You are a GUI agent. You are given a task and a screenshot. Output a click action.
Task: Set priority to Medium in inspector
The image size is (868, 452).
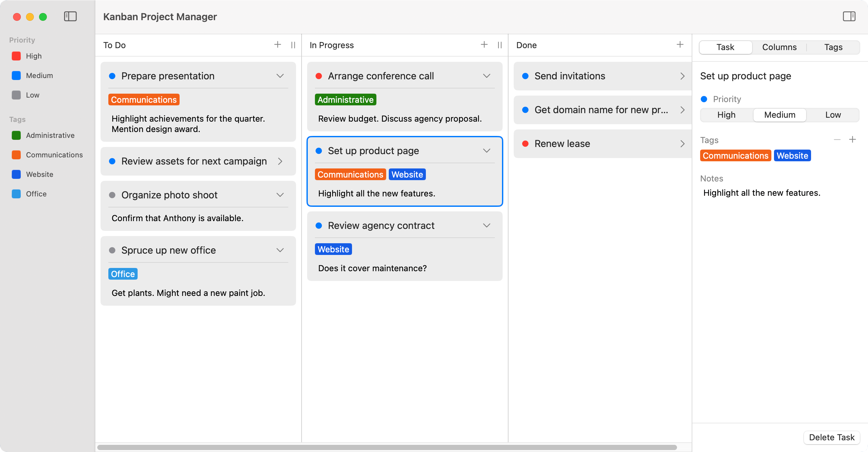point(780,115)
